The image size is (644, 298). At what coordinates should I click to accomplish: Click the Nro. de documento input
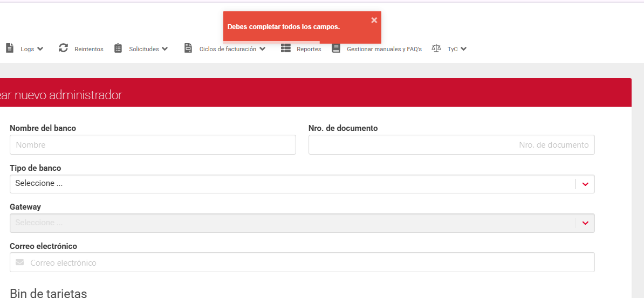click(x=451, y=145)
